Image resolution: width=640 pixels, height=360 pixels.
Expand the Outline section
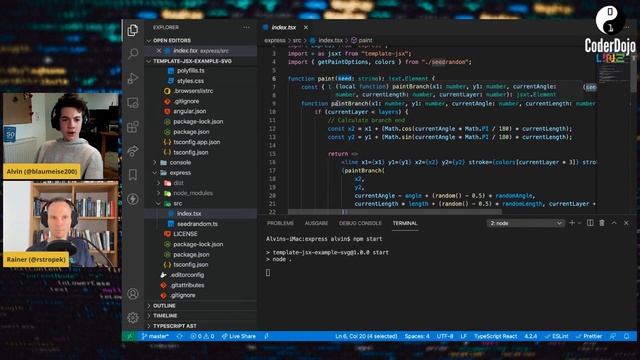tap(164, 305)
